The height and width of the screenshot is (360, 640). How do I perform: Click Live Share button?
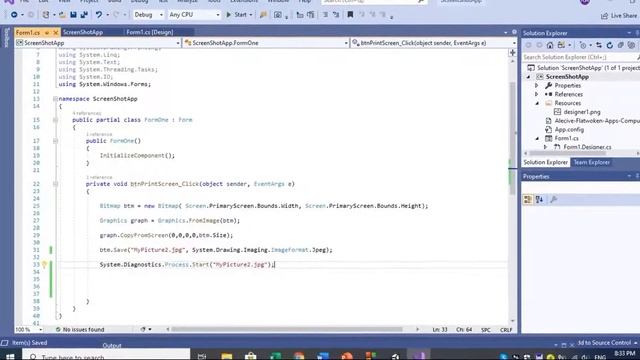(x=619, y=16)
